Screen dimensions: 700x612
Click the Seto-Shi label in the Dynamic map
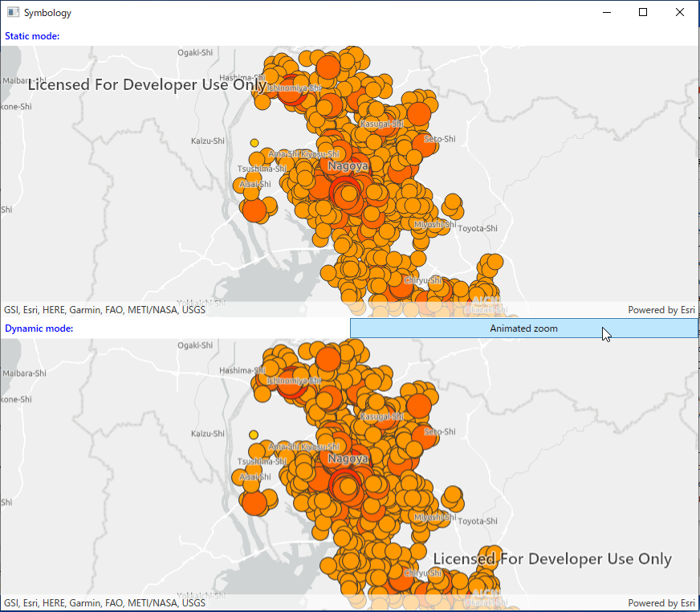coord(439,432)
